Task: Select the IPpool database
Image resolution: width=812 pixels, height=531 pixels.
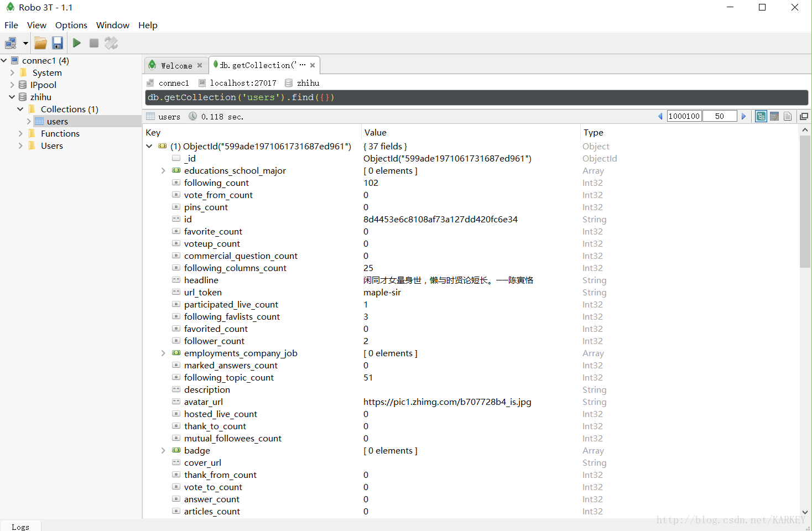Action: (x=43, y=85)
